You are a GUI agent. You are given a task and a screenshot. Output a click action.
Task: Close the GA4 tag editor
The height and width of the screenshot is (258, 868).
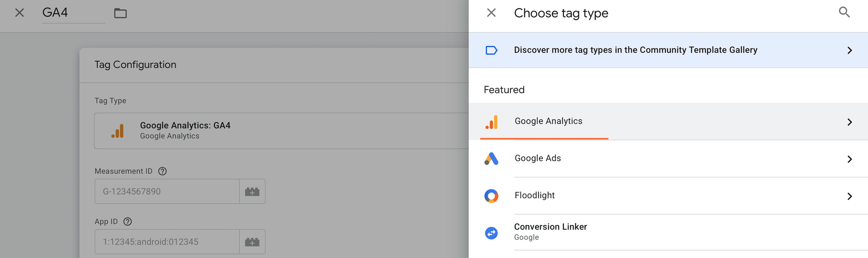[19, 13]
